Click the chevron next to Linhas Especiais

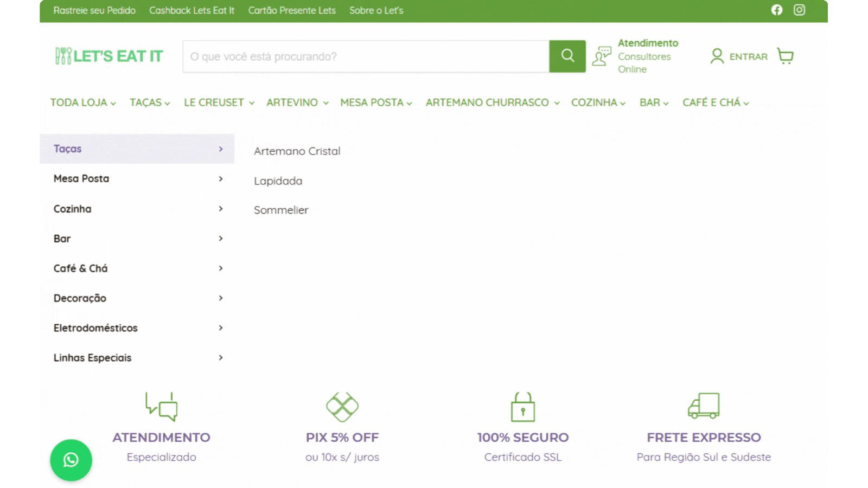click(x=221, y=358)
